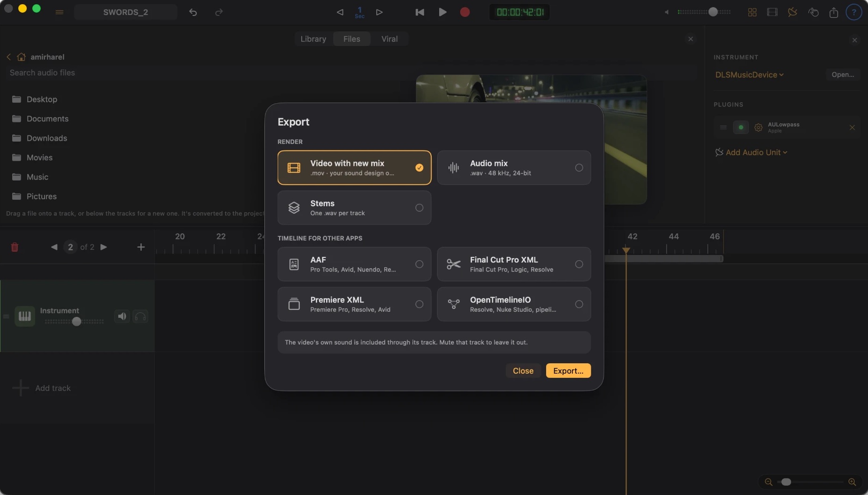Open the grid layout icon in toolbar
868x495 pixels.
click(x=752, y=12)
